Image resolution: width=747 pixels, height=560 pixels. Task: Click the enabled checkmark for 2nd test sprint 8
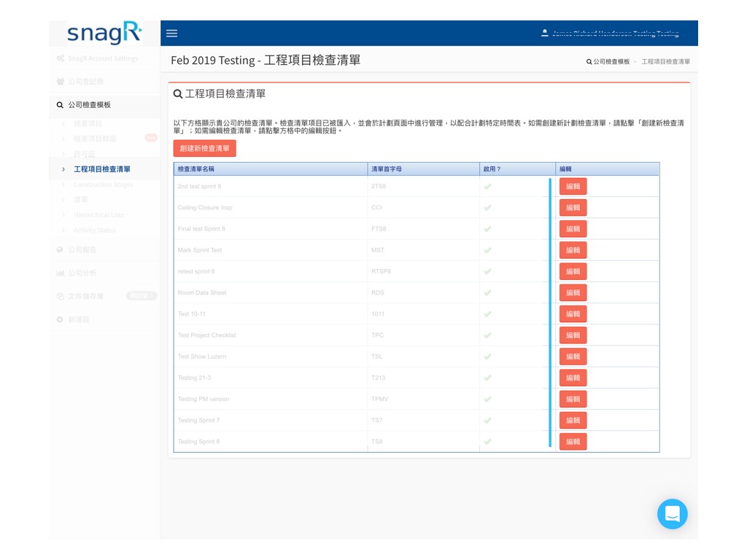pyautogui.click(x=487, y=187)
